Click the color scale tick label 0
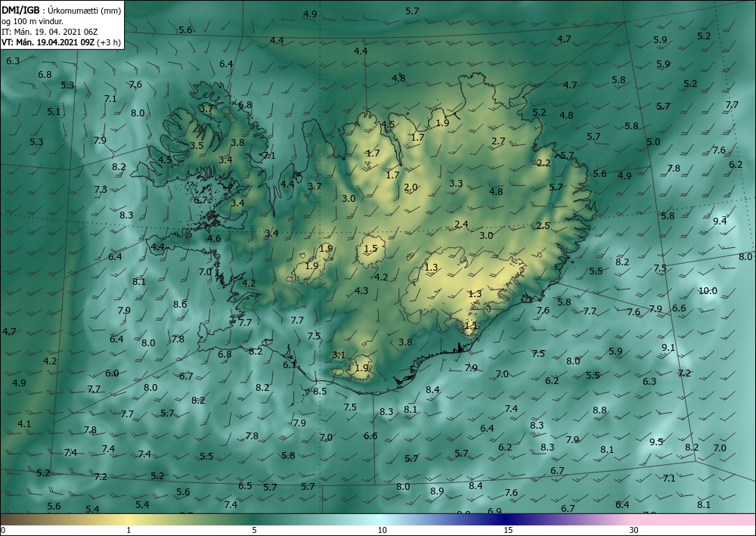This screenshot has width=756, height=536. click(3, 530)
